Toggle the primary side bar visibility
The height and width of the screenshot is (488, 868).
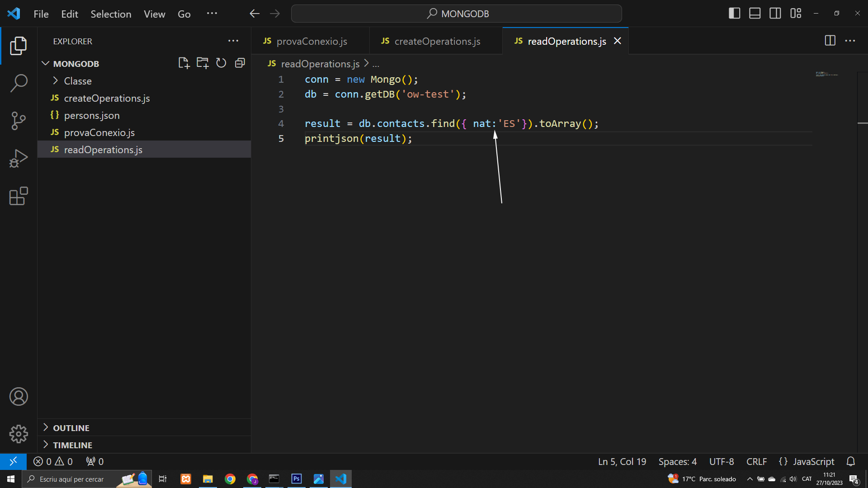(x=735, y=14)
